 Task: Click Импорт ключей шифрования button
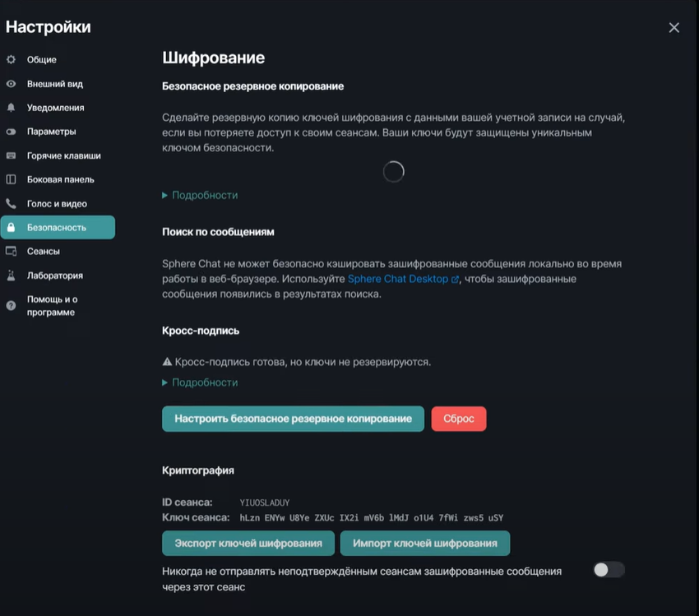[x=425, y=544]
